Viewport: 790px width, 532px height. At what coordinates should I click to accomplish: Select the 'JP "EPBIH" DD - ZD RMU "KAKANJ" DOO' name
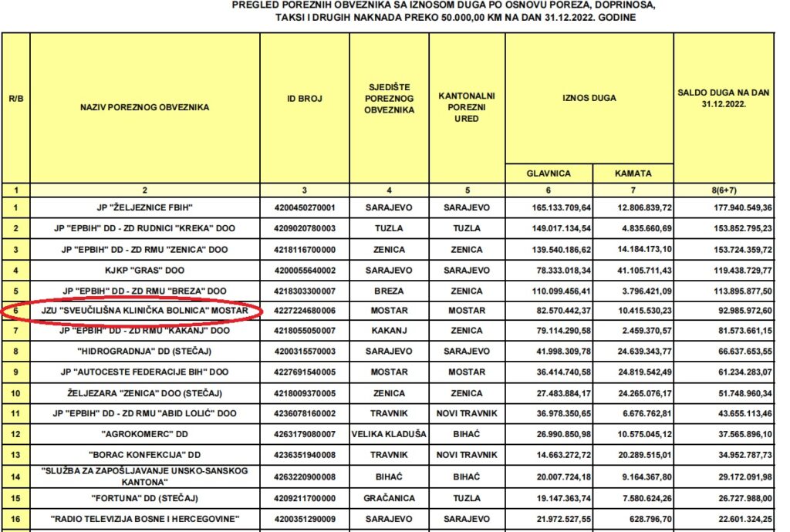click(144, 331)
